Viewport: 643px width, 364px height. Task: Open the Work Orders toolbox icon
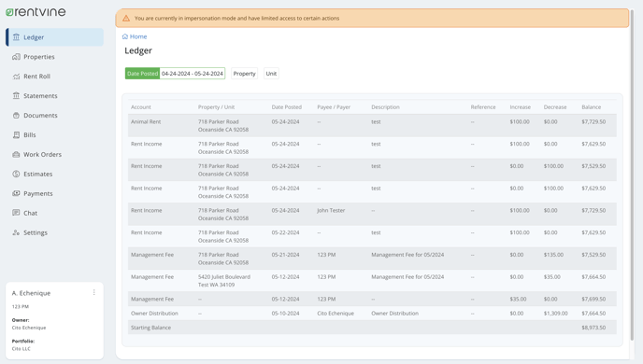pos(16,155)
